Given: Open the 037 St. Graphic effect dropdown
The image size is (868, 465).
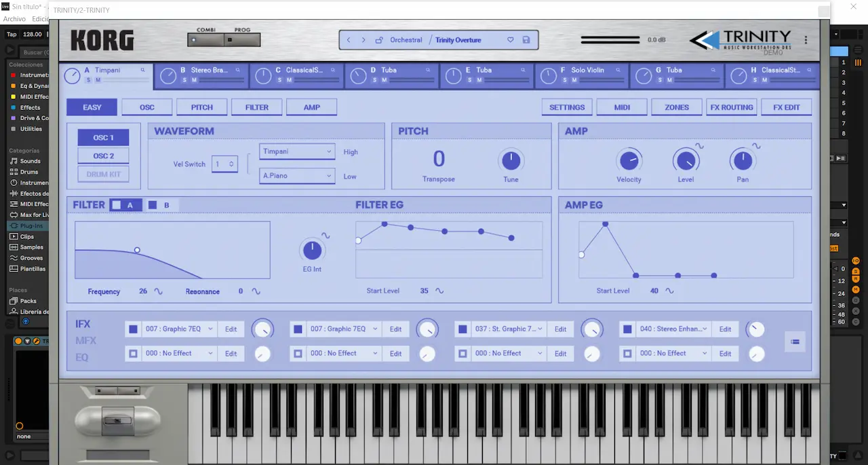Looking at the screenshot, I should (509, 329).
